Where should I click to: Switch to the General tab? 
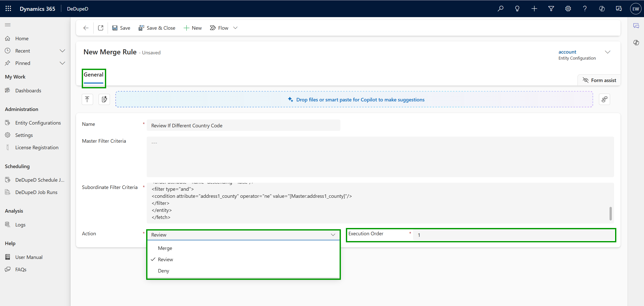click(94, 75)
